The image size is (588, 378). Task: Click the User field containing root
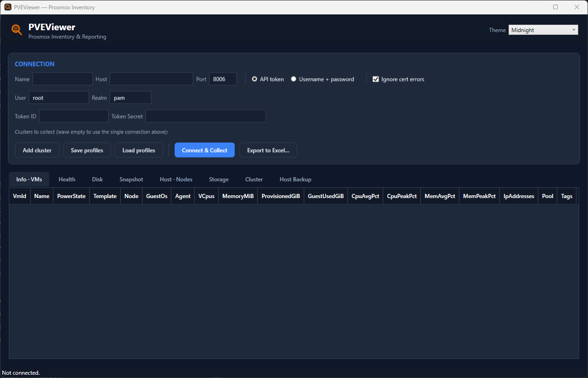tap(59, 98)
